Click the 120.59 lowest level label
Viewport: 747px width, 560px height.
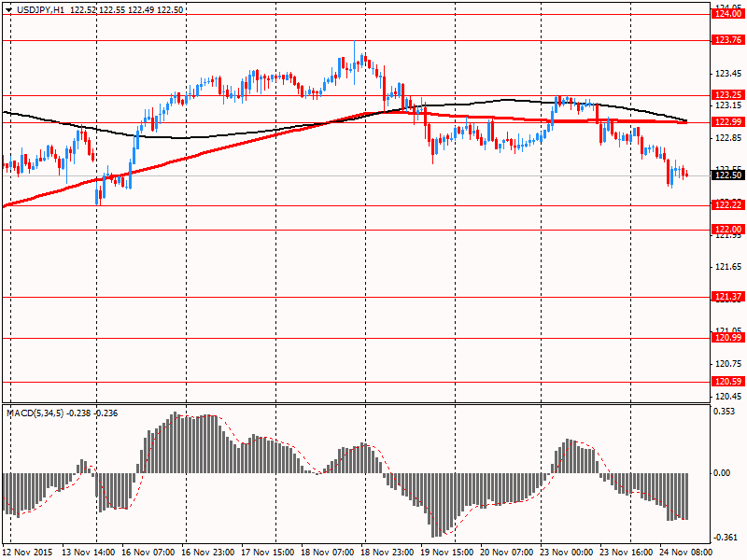pyautogui.click(x=727, y=382)
